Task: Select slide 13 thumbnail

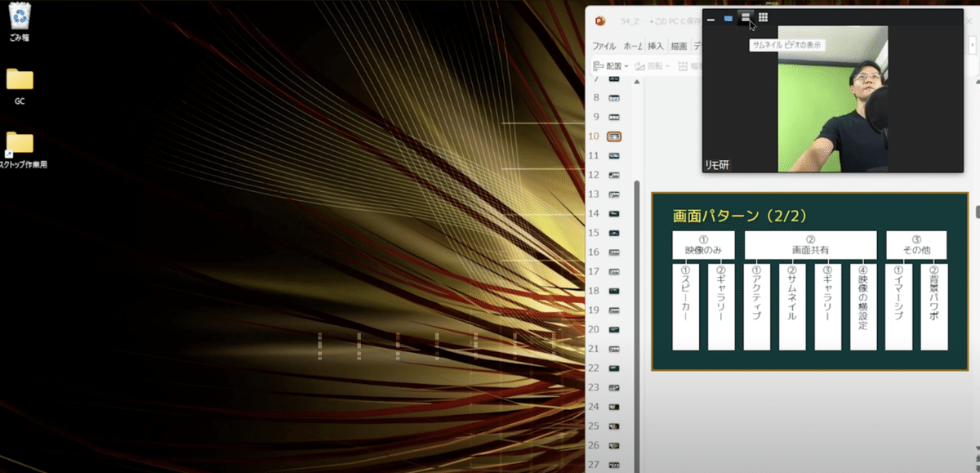Action: click(614, 194)
